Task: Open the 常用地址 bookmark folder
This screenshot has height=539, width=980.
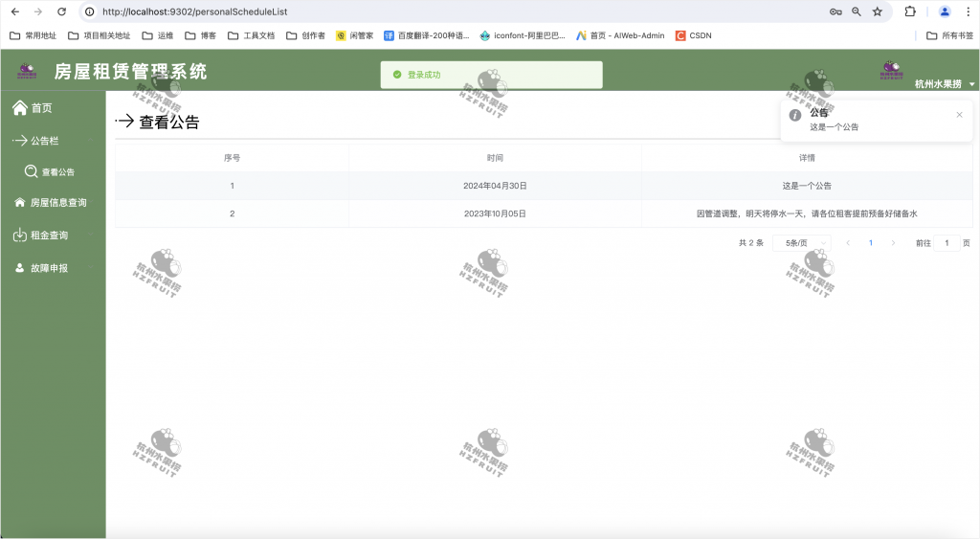Action: tap(33, 35)
